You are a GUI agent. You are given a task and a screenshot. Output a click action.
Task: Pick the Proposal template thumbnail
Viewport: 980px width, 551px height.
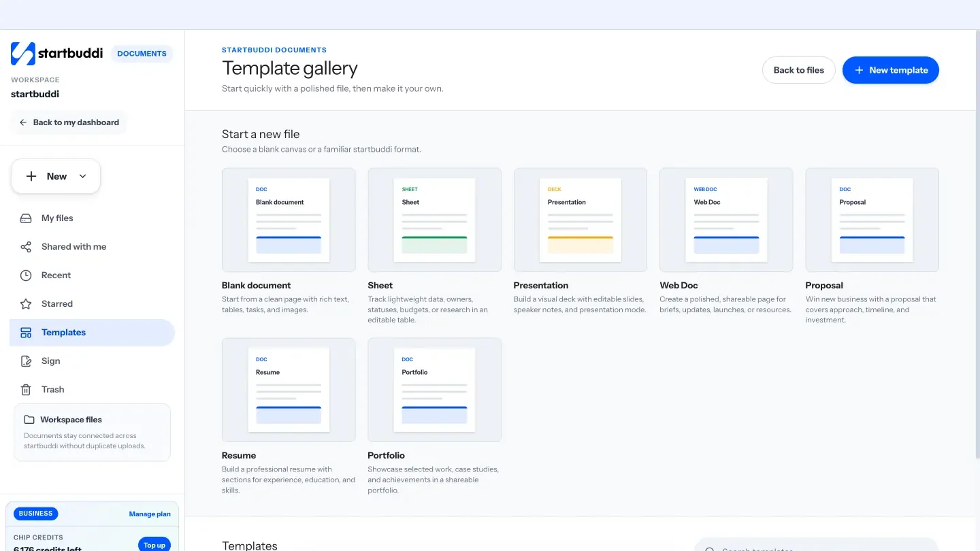[872, 220]
